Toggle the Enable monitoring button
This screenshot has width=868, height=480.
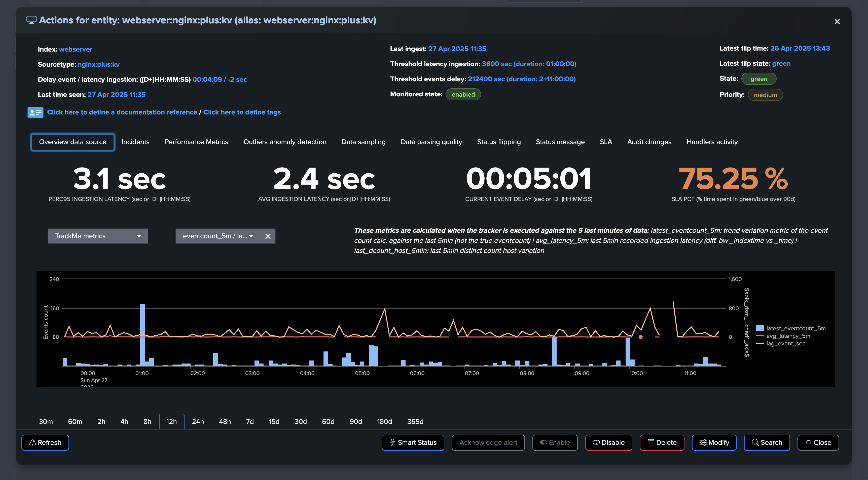tap(555, 442)
